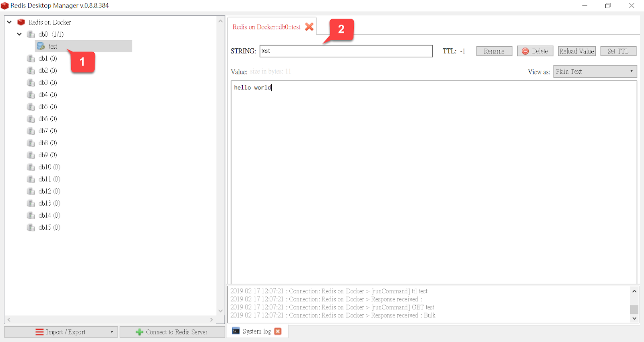Open the Import / Export dropdown arrow
The height and width of the screenshot is (342, 644).
[111, 332]
